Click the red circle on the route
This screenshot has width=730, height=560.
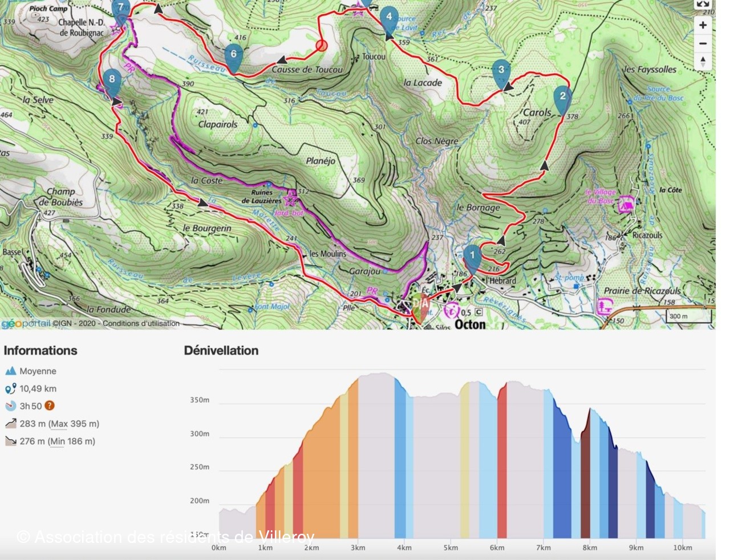322,46
